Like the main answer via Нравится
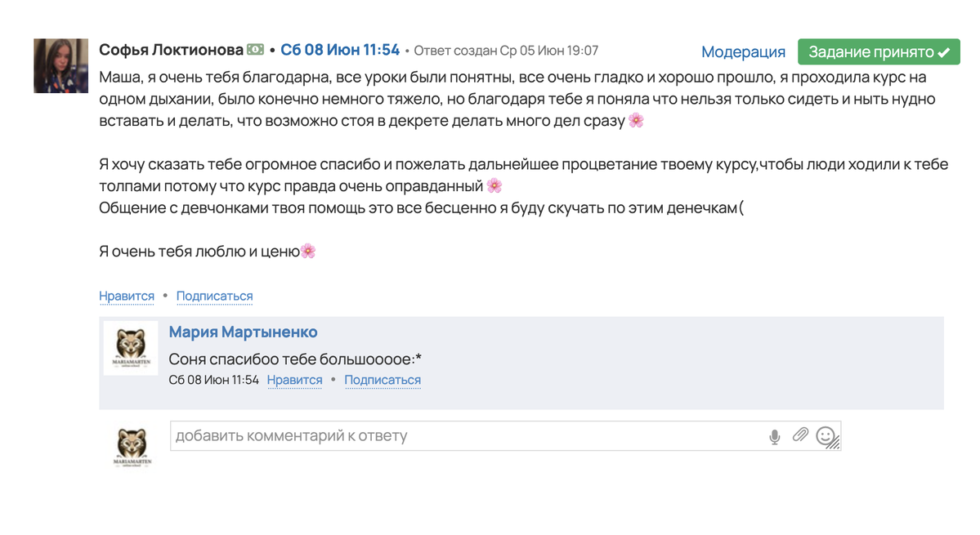 (x=127, y=296)
